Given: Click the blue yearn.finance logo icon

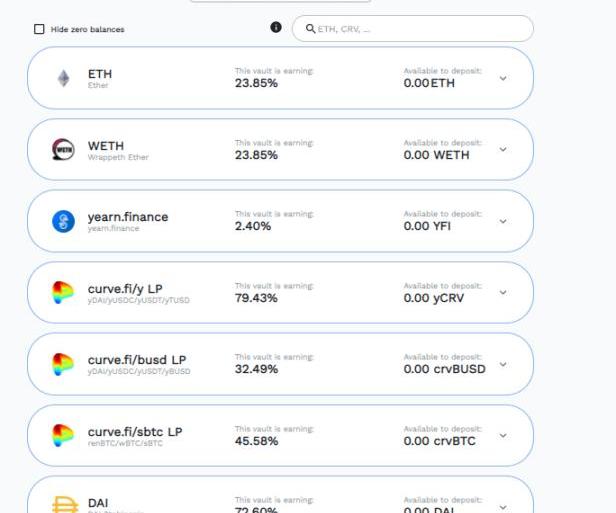Looking at the screenshot, I should pyautogui.click(x=63, y=221).
